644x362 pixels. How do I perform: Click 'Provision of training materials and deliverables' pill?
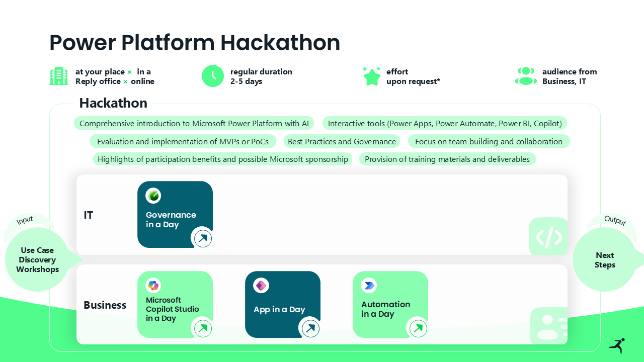tap(447, 159)
